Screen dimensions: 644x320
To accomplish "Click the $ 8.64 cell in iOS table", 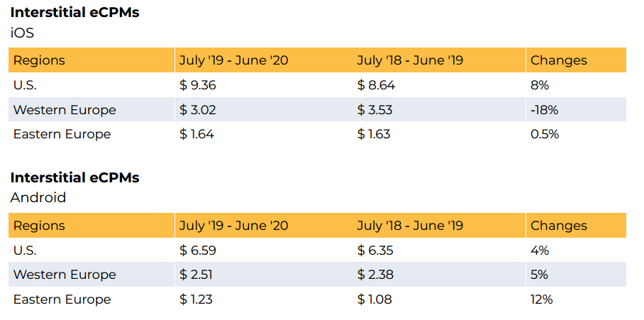I will [x=376, y=85].
